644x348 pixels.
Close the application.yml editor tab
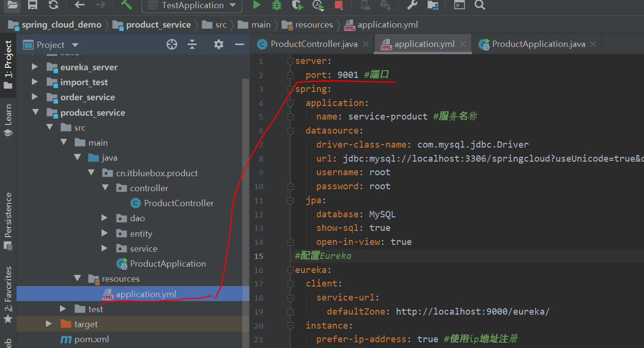click(463, 45)
